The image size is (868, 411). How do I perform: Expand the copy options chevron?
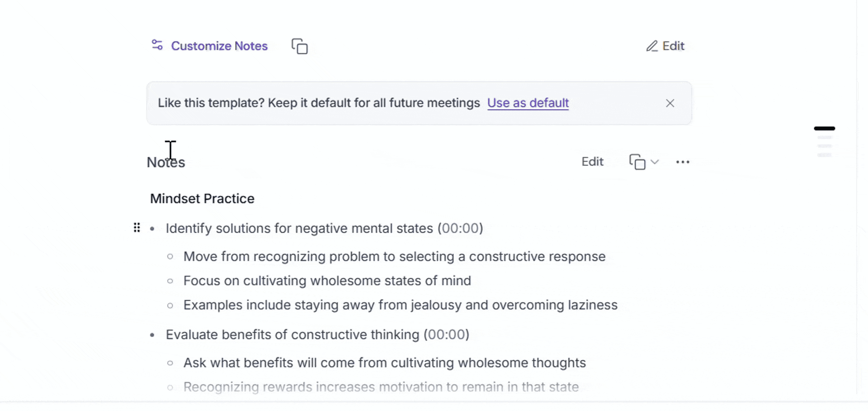pos(655,162)
